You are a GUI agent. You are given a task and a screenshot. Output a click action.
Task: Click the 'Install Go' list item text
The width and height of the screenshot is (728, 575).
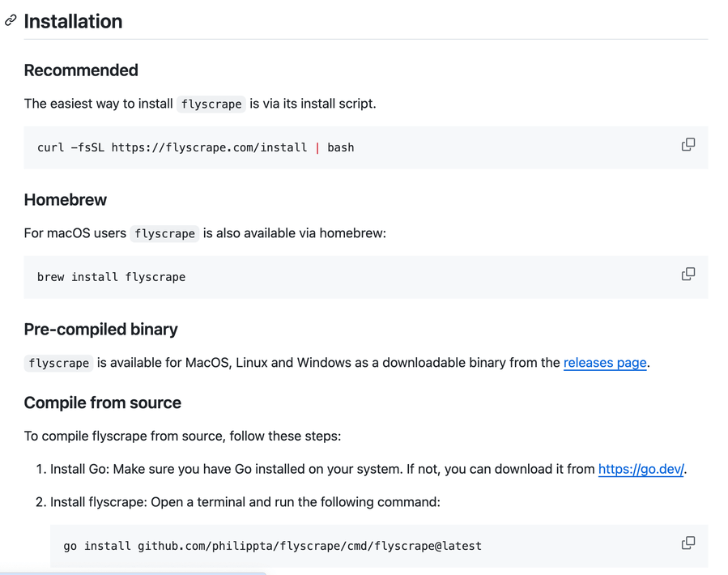click(x=324, y=469)
